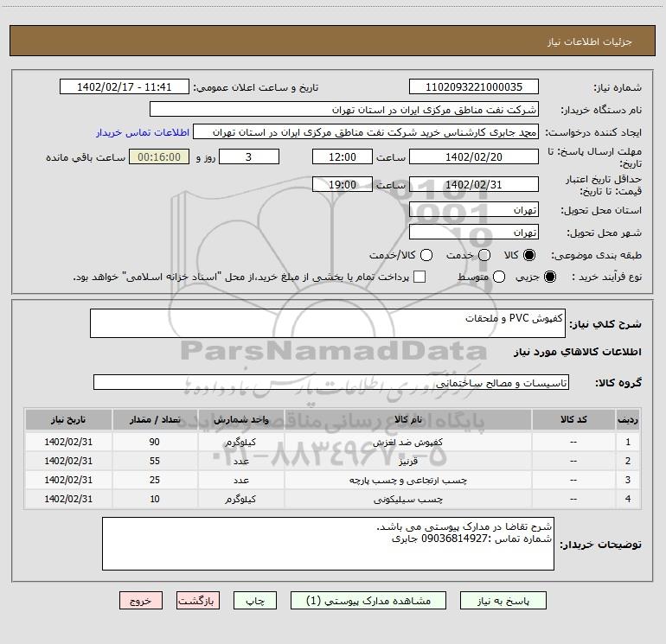The width and height of the screenshot is (666, 644).
Task: Click the delivery city field تهران
Action: (474, 233)
